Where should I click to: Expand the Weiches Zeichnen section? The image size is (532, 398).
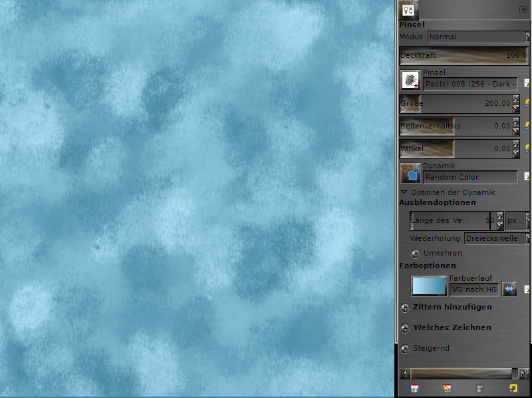click(x=405, y=327)
